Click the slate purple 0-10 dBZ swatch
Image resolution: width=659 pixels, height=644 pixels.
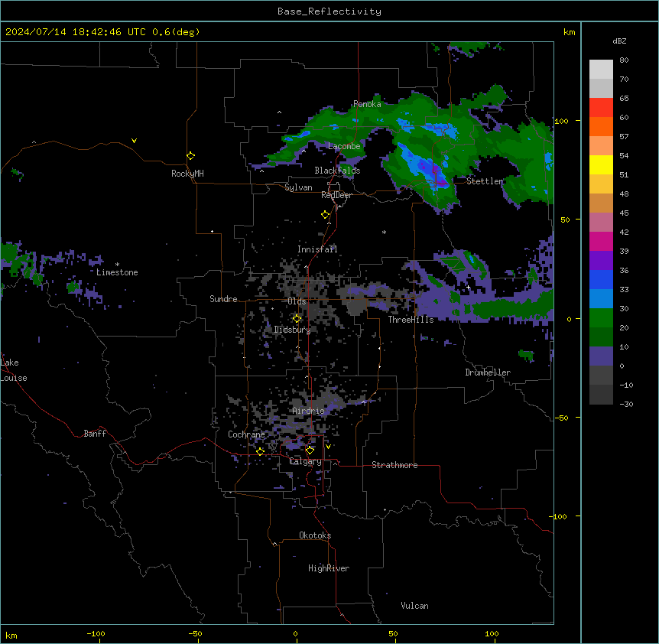(x=601, y=356)
